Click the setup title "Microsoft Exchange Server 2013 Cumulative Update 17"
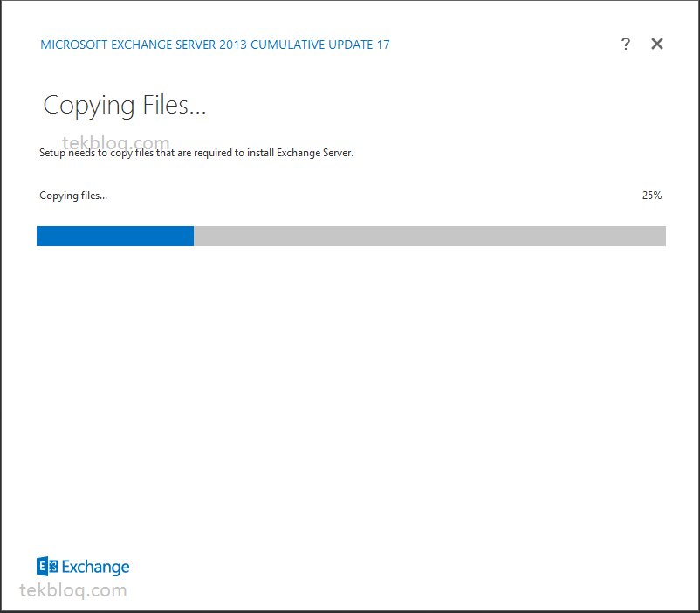700x613 pixels. point(215,45)
